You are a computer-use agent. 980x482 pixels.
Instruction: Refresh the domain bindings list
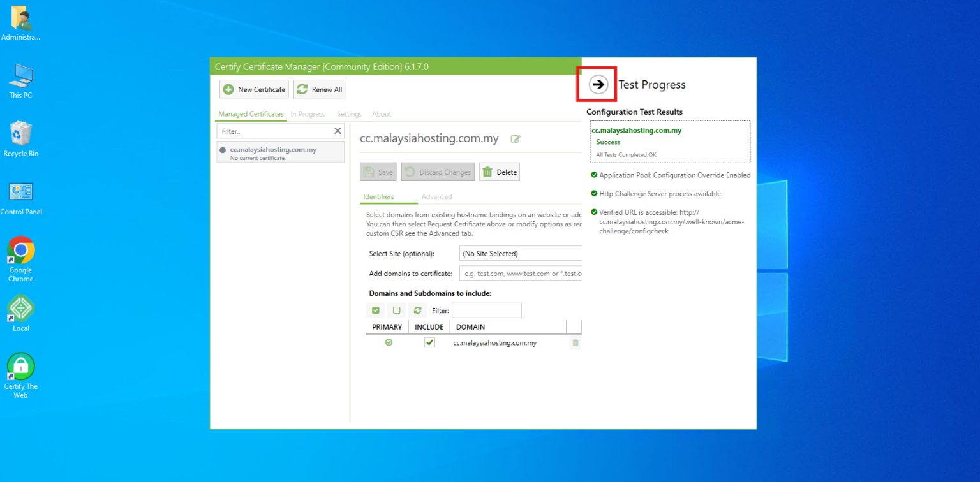(417, 310)
